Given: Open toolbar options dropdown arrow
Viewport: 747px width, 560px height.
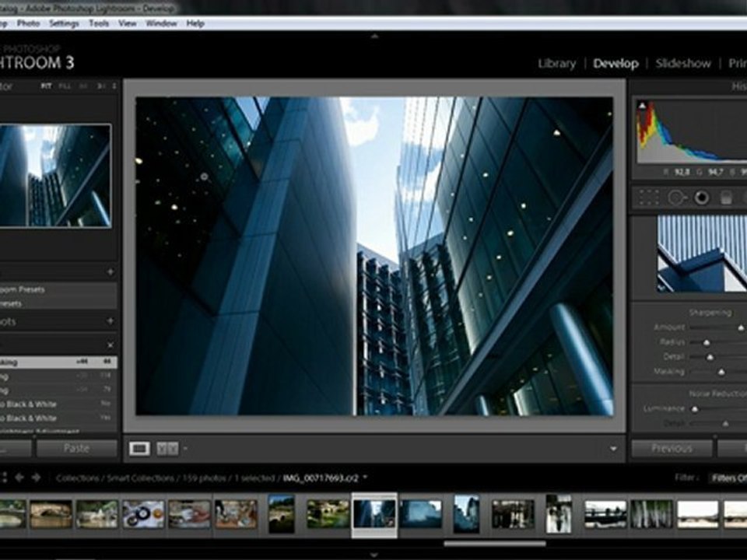Looking at the screenshot, I should click(x=613, y=449).
